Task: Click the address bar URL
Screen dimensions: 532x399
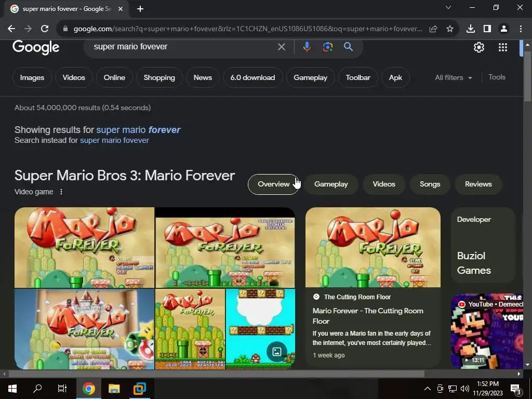Action: (x=248, y=29)
